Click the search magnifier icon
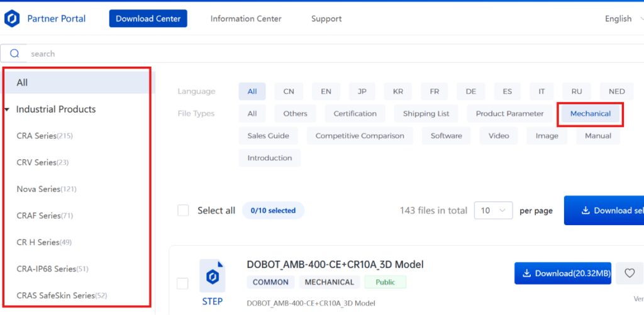 [15, 53]
